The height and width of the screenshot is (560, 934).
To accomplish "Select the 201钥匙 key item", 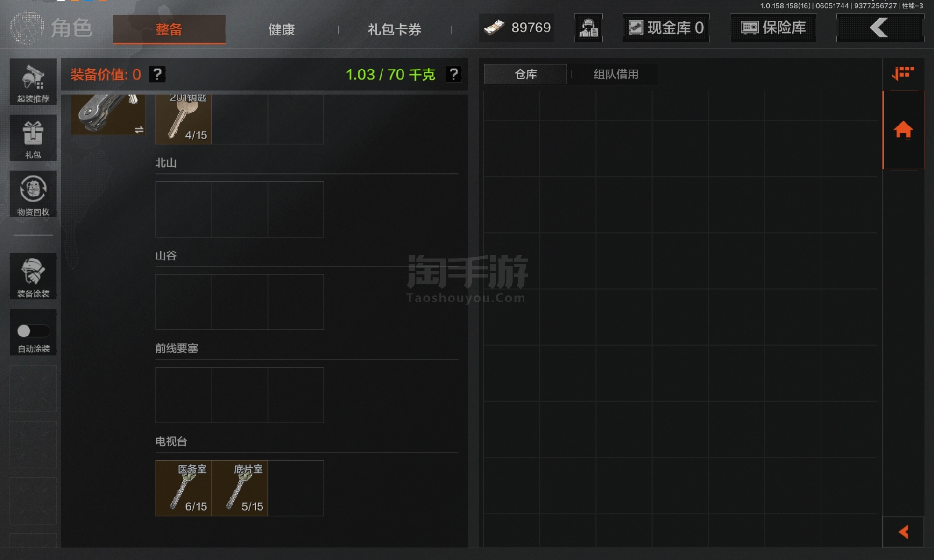I will [184, 119].
